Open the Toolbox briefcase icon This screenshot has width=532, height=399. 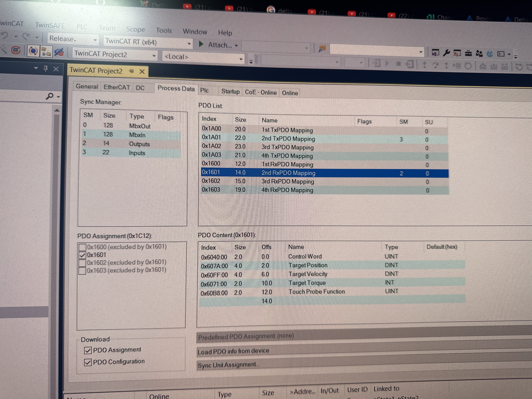[x=468, y=53]
